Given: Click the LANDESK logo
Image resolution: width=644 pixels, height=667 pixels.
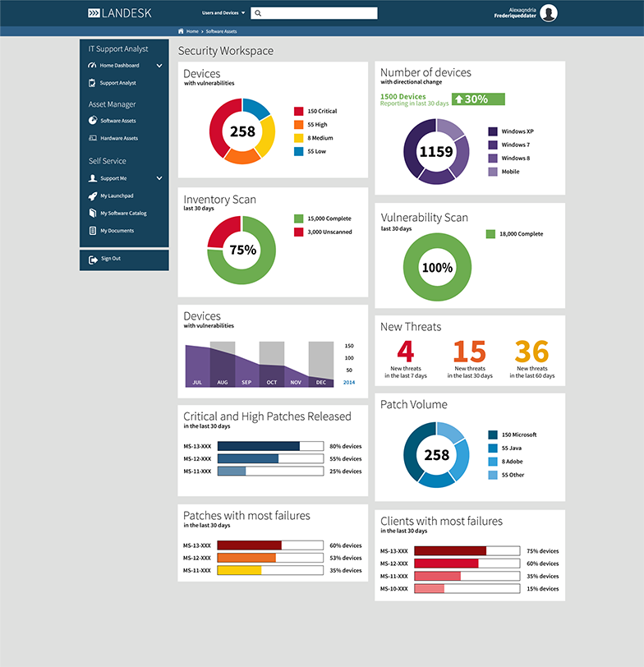Looking at the screenshot, I should [120, 13].
